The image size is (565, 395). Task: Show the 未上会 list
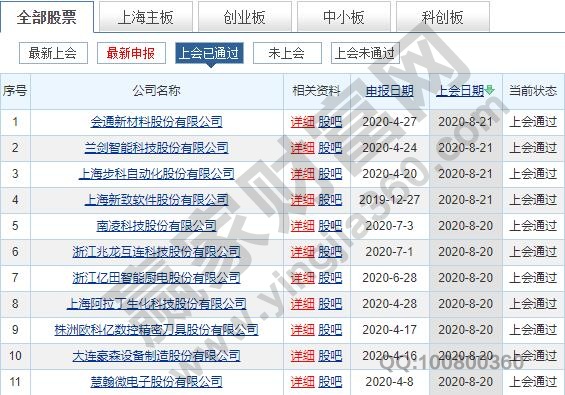pos(287,53)
